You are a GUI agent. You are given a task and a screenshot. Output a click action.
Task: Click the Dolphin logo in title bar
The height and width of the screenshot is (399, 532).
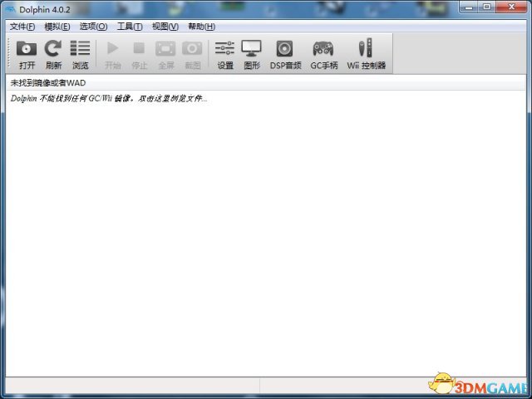[x=11, y=9]
